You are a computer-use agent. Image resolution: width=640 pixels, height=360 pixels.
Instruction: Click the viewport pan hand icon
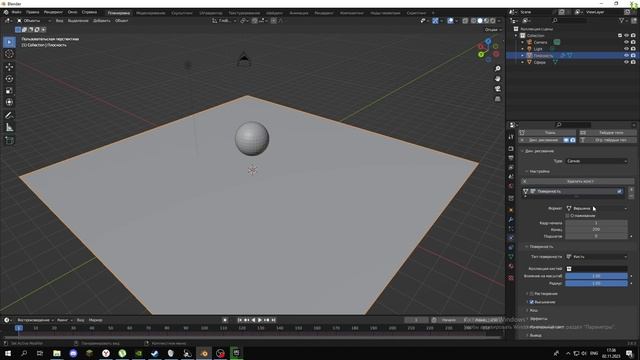tap(498, 78)
